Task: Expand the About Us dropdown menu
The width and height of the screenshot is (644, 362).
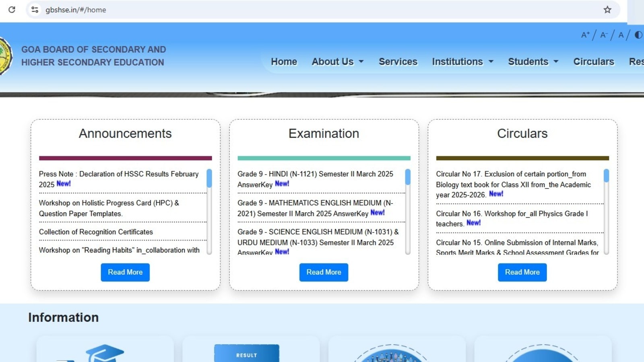Action: 337,62
